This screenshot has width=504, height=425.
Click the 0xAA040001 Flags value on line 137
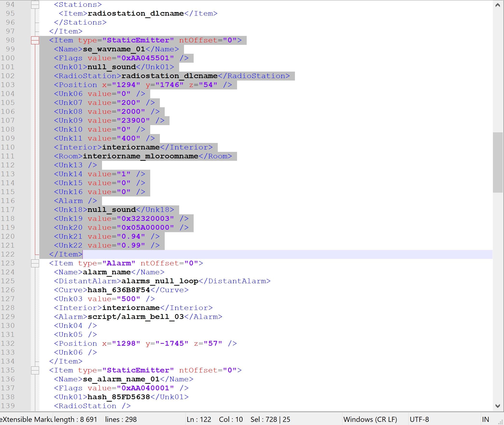(145, 388)
